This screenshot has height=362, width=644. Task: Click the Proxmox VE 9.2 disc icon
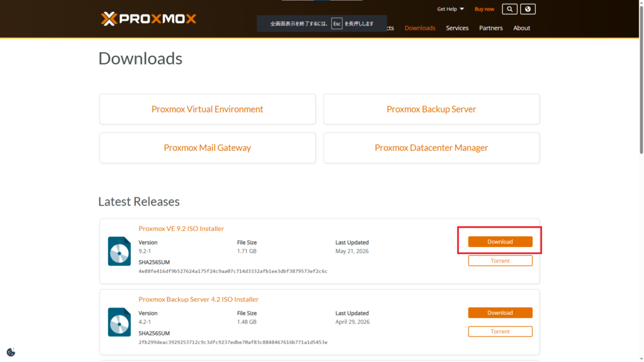119,251
